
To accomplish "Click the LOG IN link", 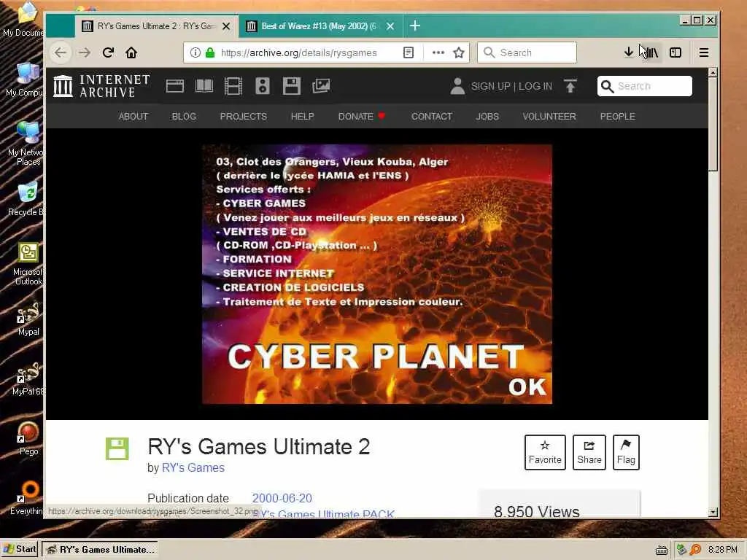I will pos(535,86).
